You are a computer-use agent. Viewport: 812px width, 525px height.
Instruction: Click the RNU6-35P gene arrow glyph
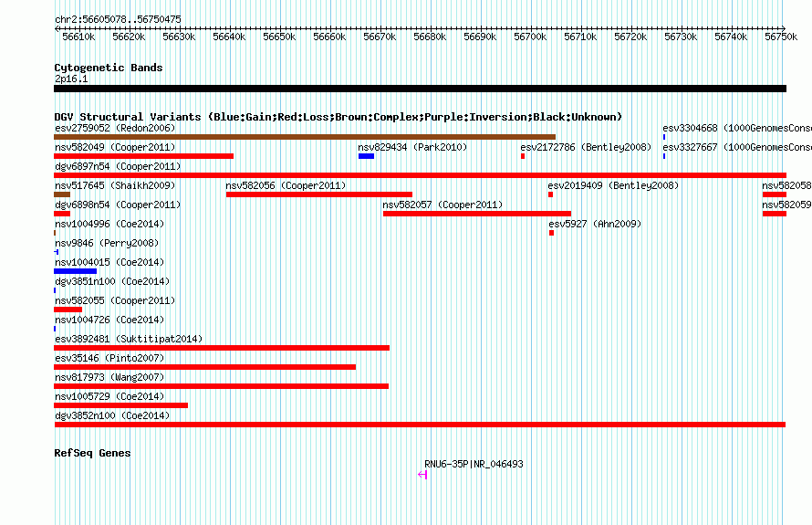point(422,475)
